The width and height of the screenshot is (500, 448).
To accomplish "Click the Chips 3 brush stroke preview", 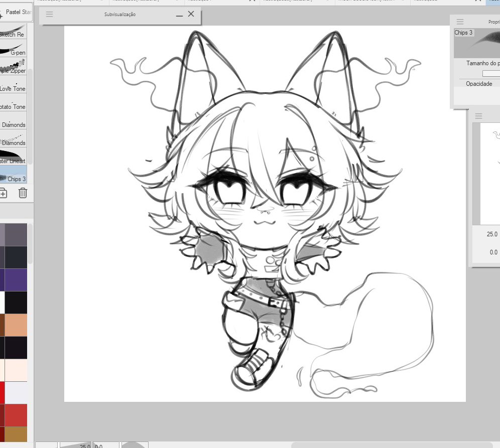I will (477, 43).
